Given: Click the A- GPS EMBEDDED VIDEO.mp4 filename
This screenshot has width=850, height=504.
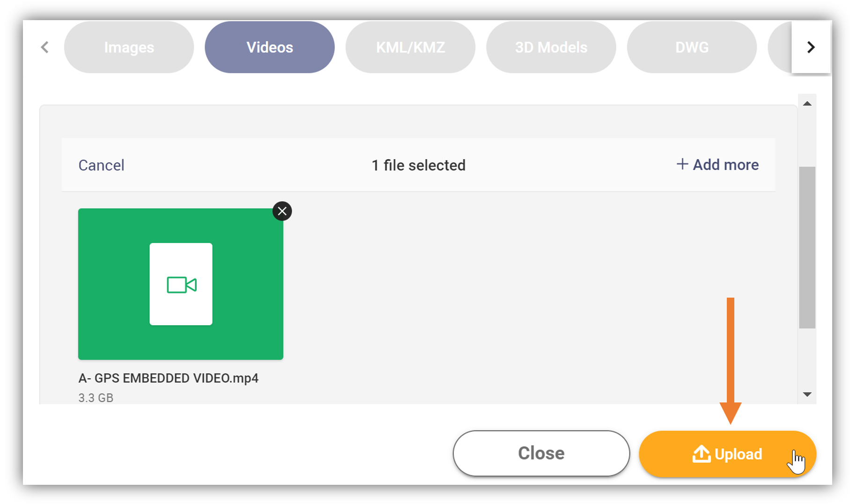Looking at the screenshot, I should tap(168, 378).
